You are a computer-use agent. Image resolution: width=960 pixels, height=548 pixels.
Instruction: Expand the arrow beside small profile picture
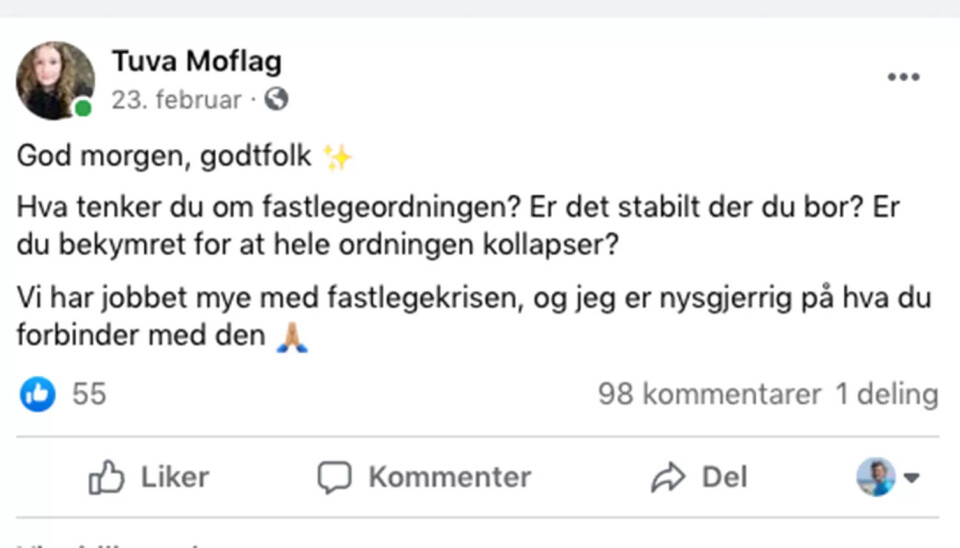coord(911,478)
